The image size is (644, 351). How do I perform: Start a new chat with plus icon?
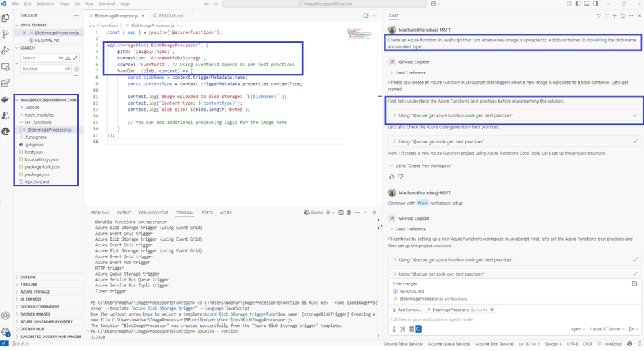tap(614, 15)
